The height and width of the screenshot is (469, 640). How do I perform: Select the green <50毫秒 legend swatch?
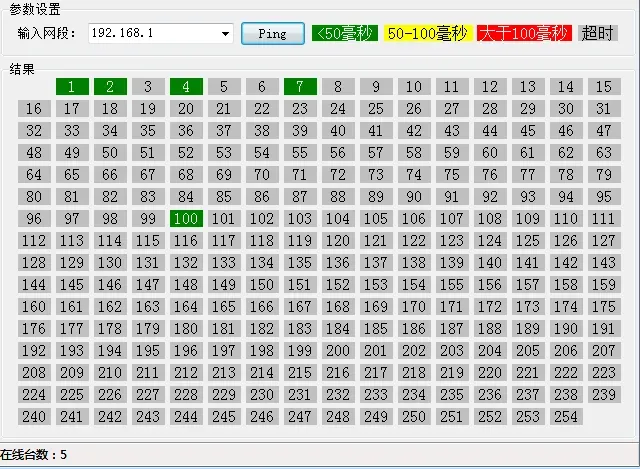tap(345, 33)
